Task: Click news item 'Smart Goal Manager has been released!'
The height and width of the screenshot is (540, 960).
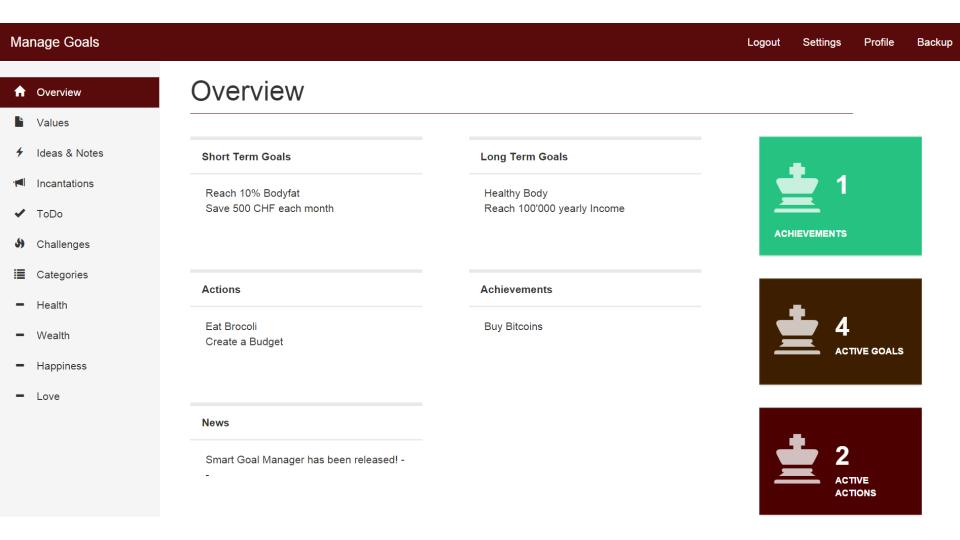Action: (301, 460)
